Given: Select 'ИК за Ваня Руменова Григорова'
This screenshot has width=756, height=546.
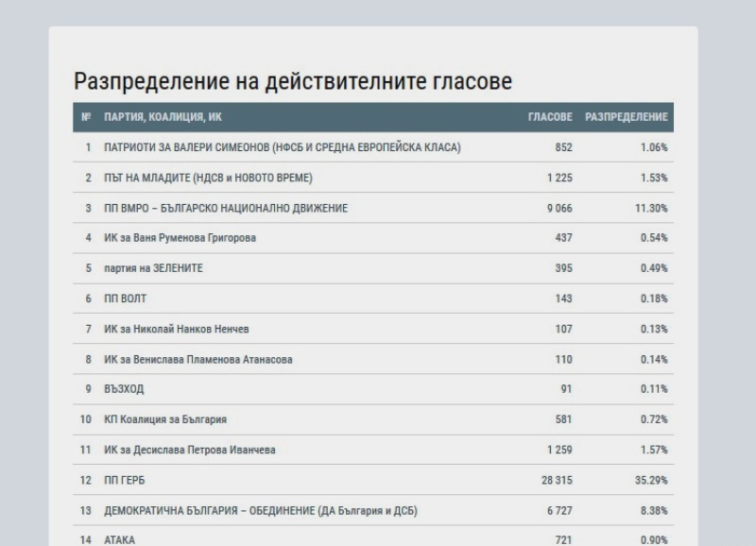Looking at the screenshot, I should (180, 238).
